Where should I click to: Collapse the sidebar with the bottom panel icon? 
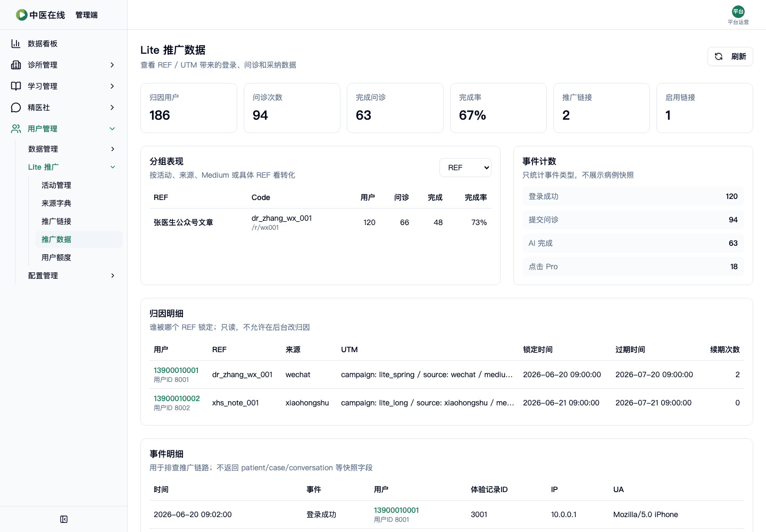(x=64, y=519)
